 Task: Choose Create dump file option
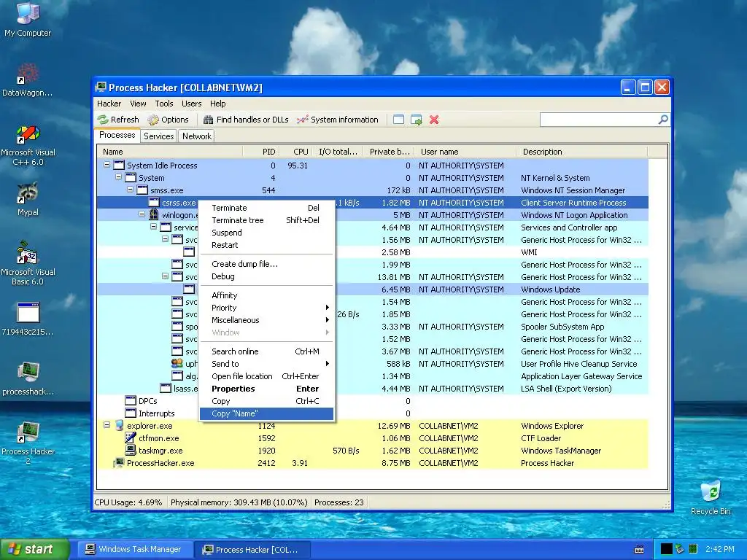click(x=266, y=264)
